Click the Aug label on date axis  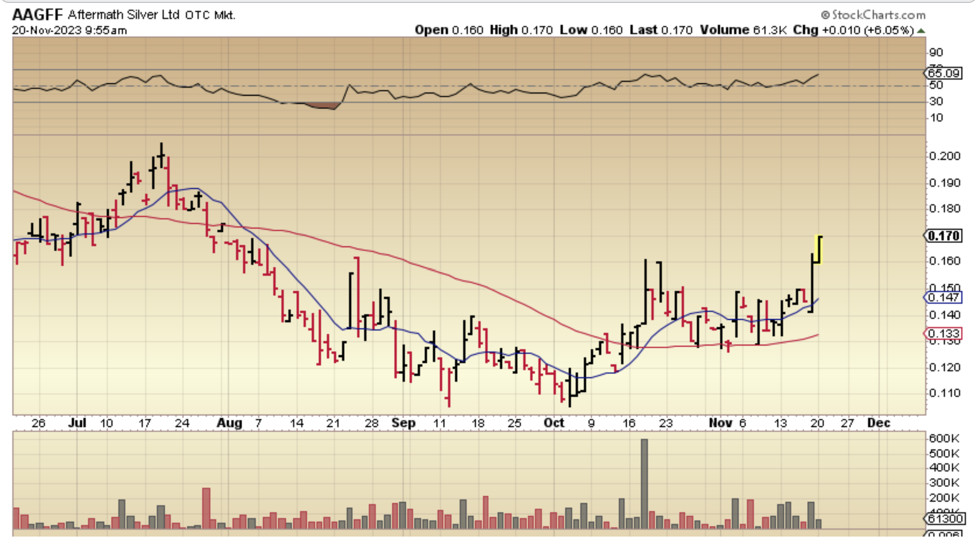coord(229,423)
